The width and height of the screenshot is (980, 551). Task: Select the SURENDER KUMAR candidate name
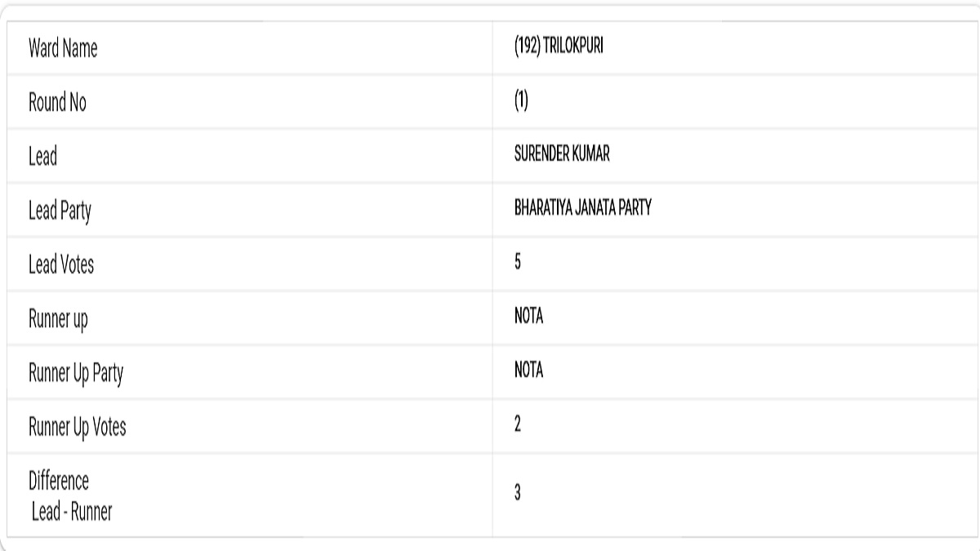(562, 155)
